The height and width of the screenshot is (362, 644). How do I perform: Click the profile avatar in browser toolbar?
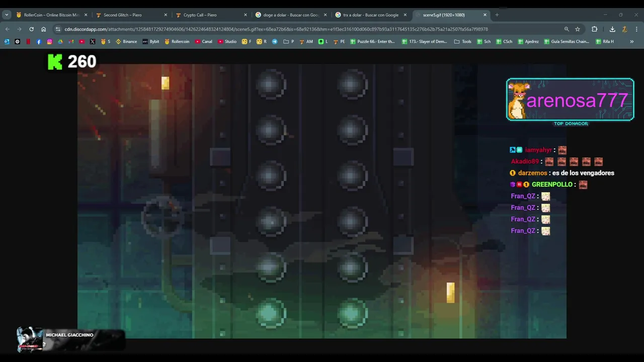click(624, 29)
